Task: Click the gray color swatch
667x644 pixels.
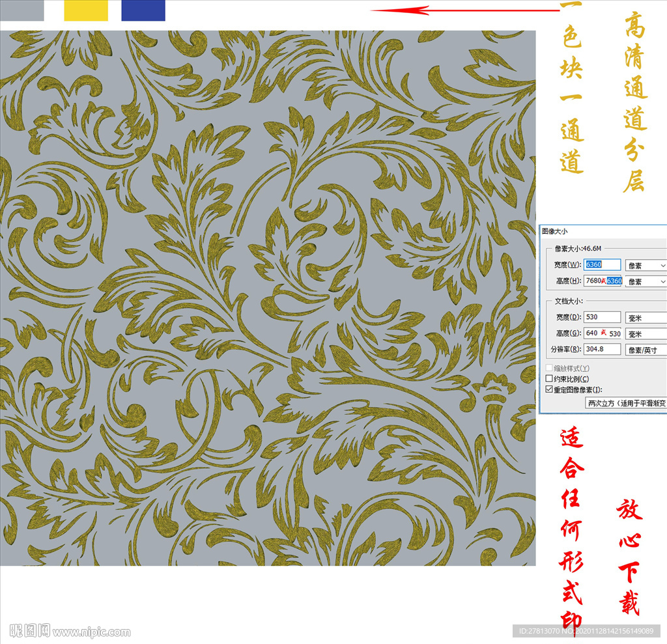Action: click(21, 10)
